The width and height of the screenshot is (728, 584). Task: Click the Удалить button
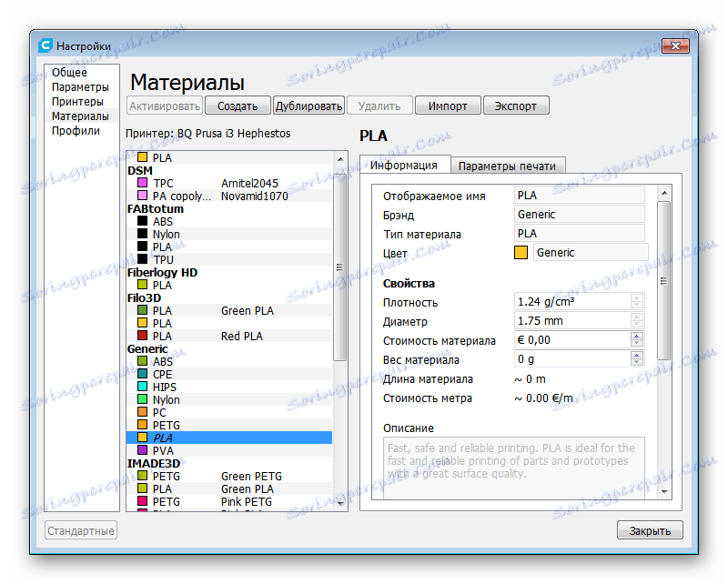379,106
